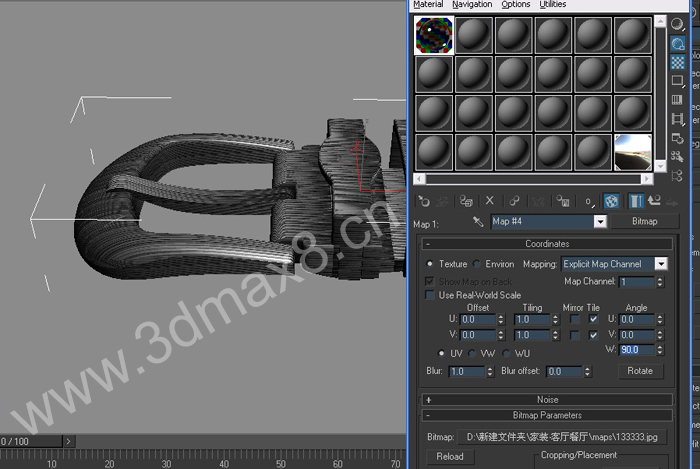Uncheck the U Tile checkbox
The width and height of the screenshot is (700, 469).
coord(593,319)
